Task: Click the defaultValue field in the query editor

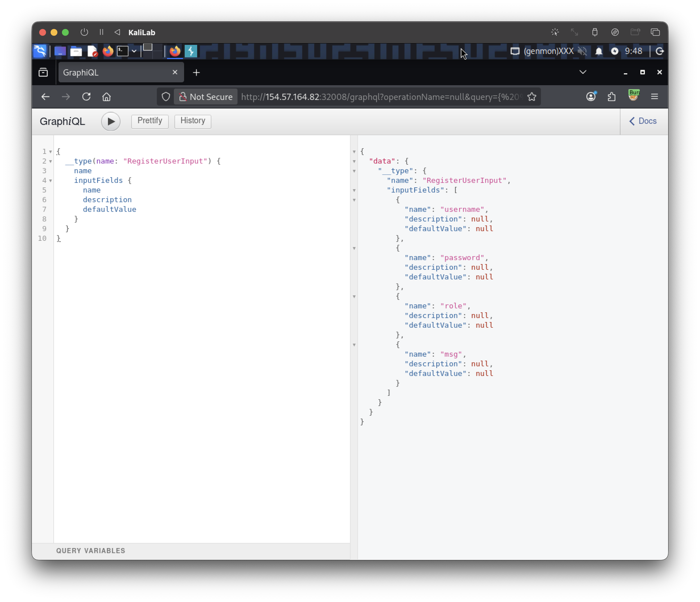Action: click(109, 209)
